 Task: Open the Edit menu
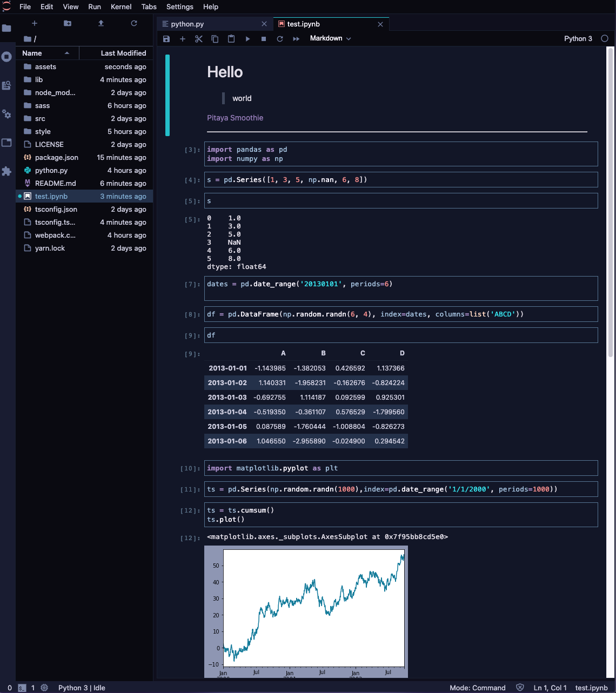47,6
